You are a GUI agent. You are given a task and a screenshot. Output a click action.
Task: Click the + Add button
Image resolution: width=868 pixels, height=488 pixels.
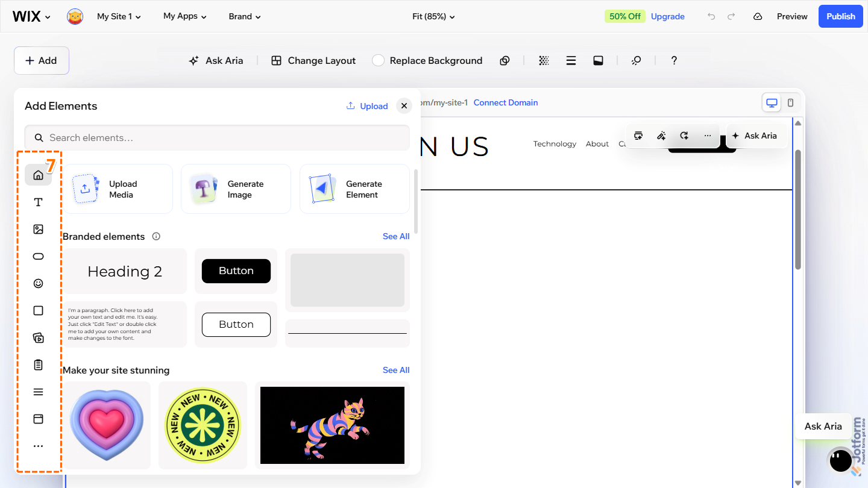(x=42, y=60)
